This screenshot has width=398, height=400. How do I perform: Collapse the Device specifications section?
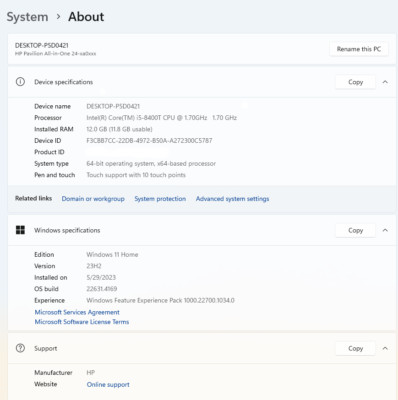(x=385, y=82)
